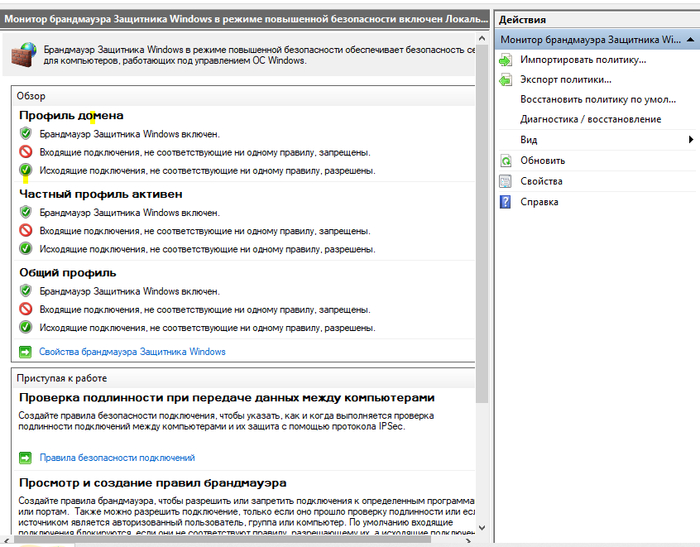Click the Действия pane title
Screen dimensions: 700x547
(522, 20)
